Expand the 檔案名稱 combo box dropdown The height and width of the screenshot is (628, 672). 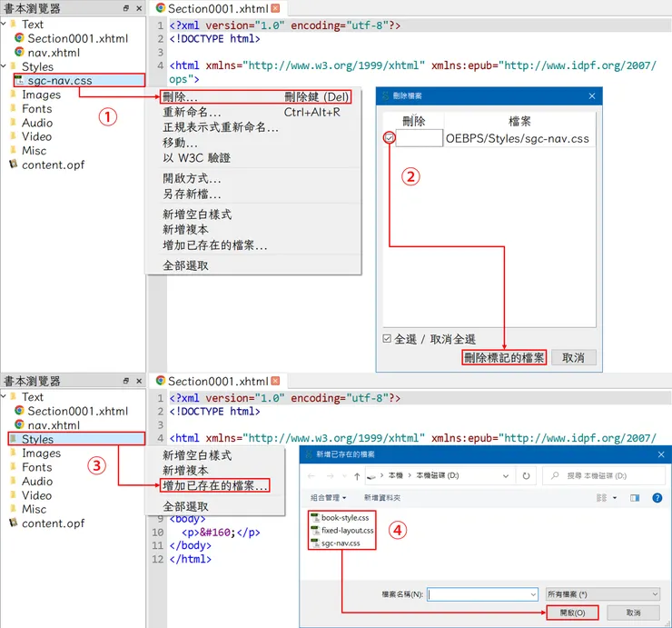tap(533, 594)
